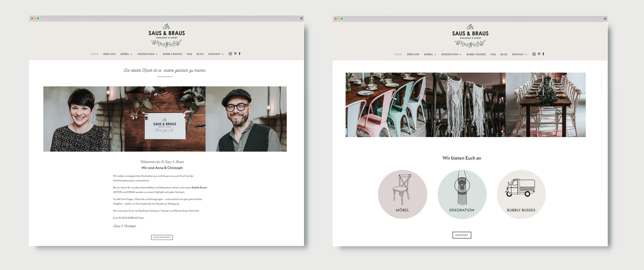Click the quote Die edelste Kunst

point(165,70)
